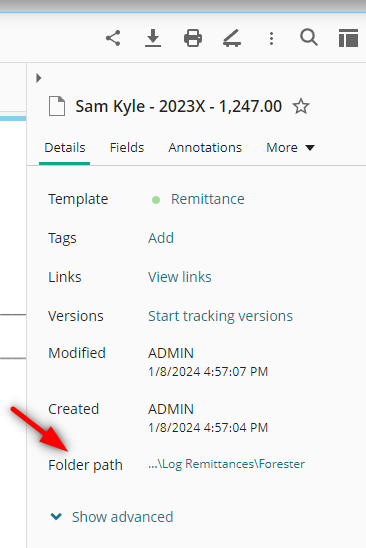The image size is (366, 548).
Task: Open View links
Action: point(180,277)
